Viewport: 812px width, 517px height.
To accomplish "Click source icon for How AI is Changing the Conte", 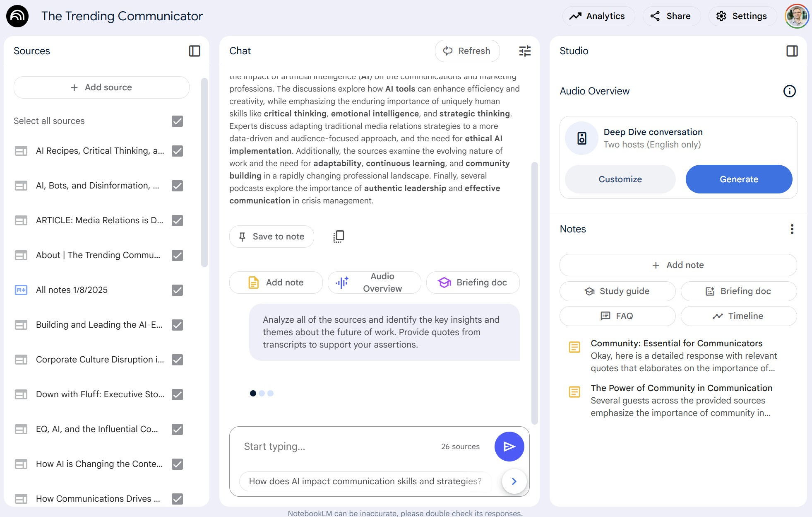I will 21,464.
